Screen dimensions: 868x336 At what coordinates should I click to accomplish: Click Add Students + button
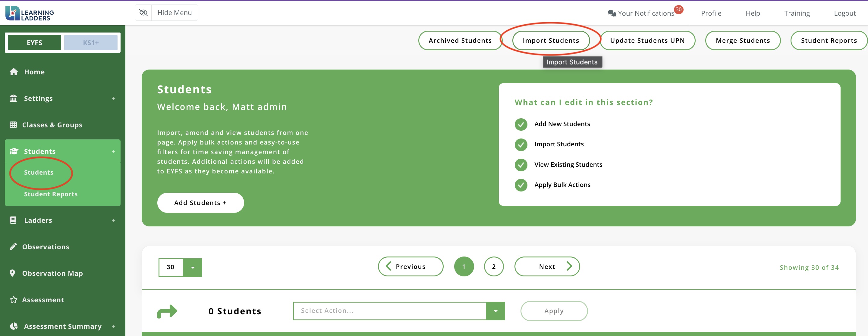pos(200,203)
